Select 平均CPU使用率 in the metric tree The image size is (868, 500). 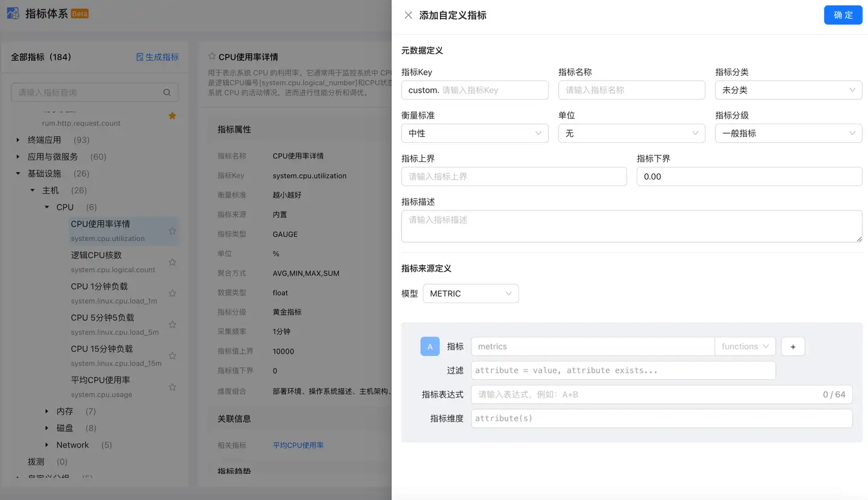tap(101, 380)
